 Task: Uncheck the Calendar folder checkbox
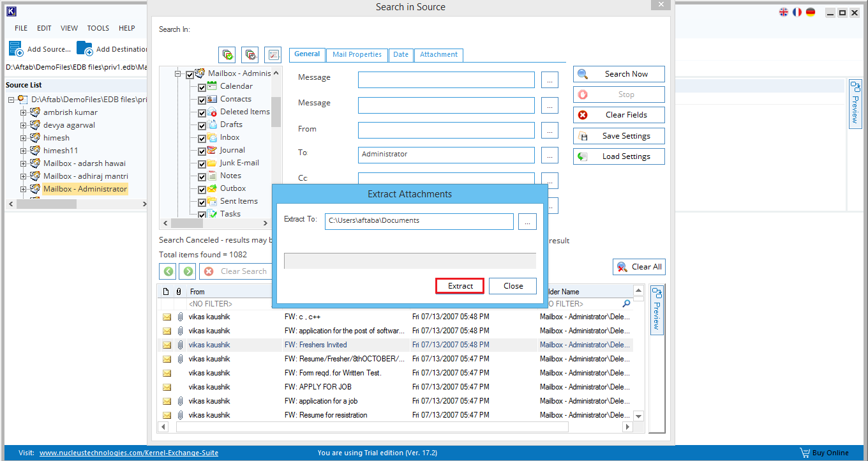point(202,87)
